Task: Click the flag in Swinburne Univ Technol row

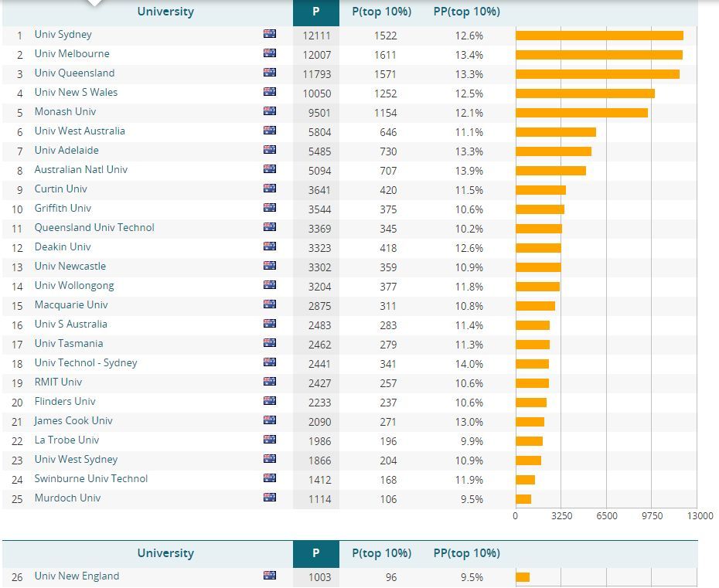Action: [270, 478]
